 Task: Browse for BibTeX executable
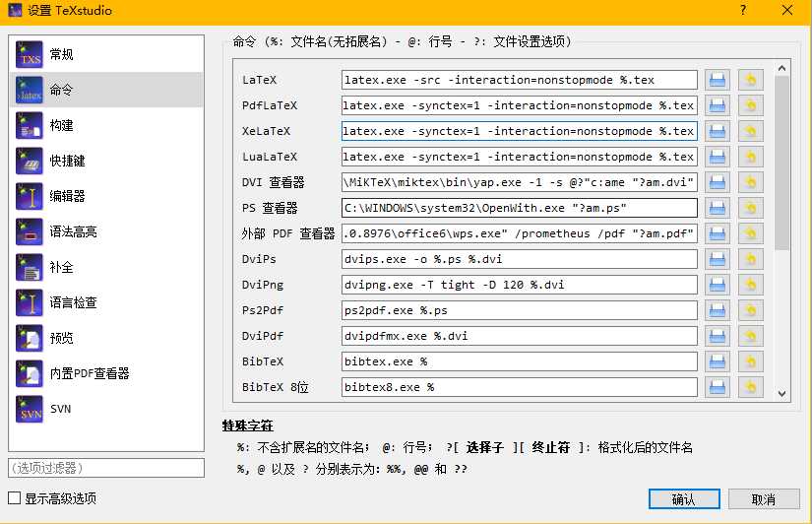[x=718, y=361]
